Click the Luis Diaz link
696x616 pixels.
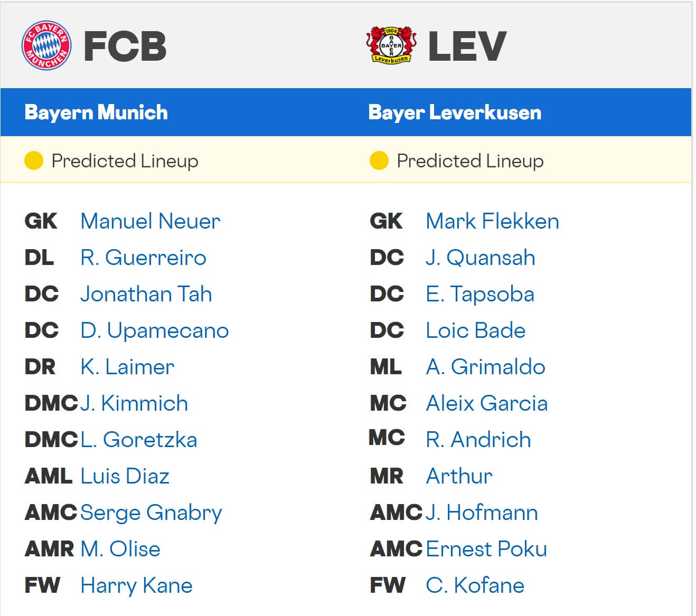pos(125,476)
